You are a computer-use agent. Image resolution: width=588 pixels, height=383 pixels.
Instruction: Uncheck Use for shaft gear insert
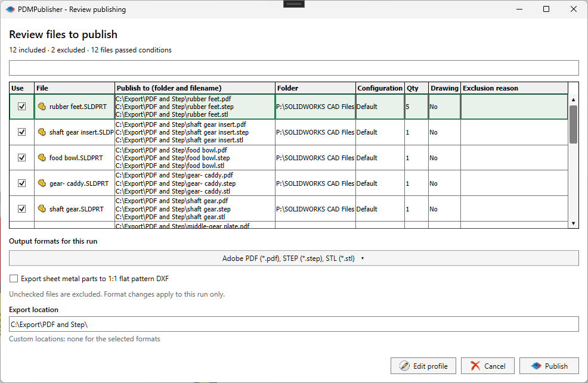click(21, 132)
